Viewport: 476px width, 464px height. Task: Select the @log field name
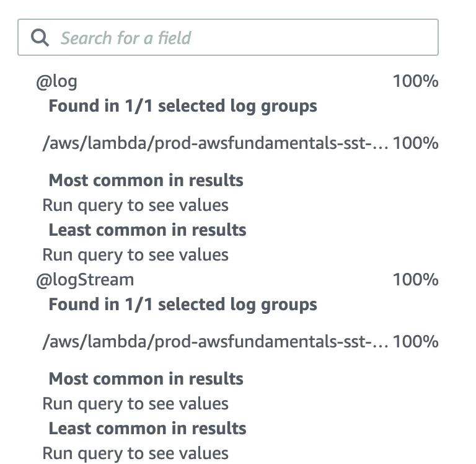coord(56,81)
